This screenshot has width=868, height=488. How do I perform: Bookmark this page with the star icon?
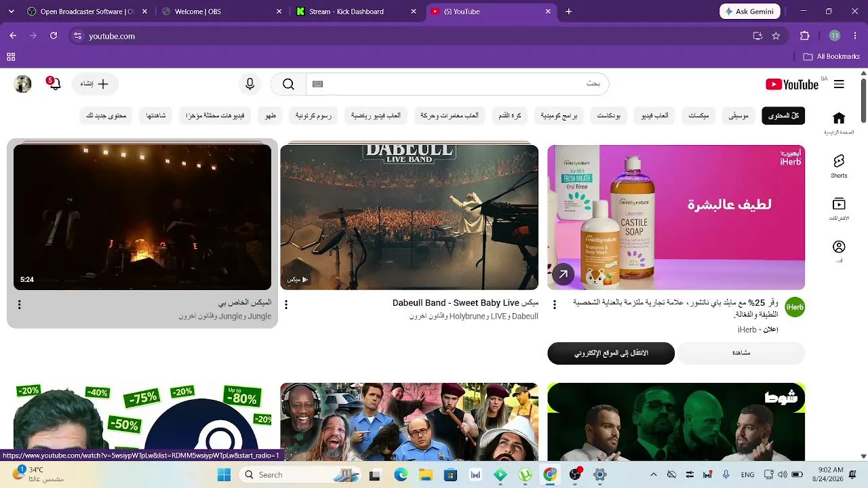tap(776, 36)
